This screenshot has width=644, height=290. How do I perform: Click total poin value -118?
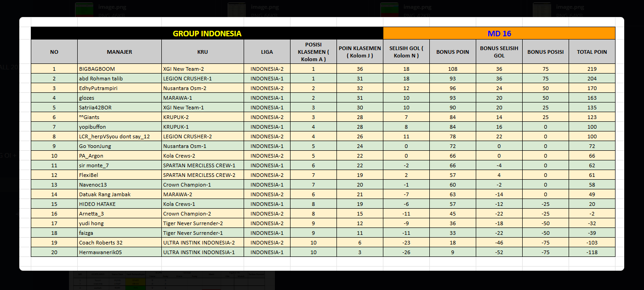click(x=592, y=252)
